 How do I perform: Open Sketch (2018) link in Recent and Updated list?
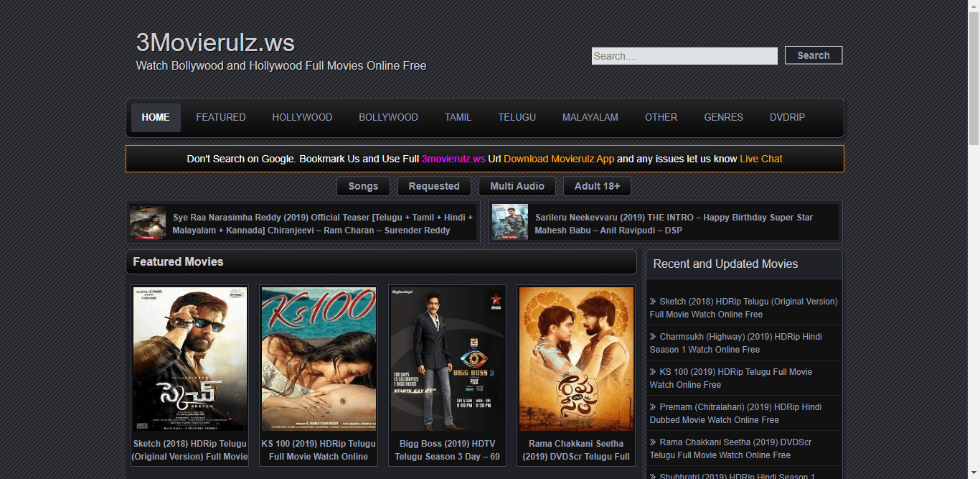click(743, 308)
